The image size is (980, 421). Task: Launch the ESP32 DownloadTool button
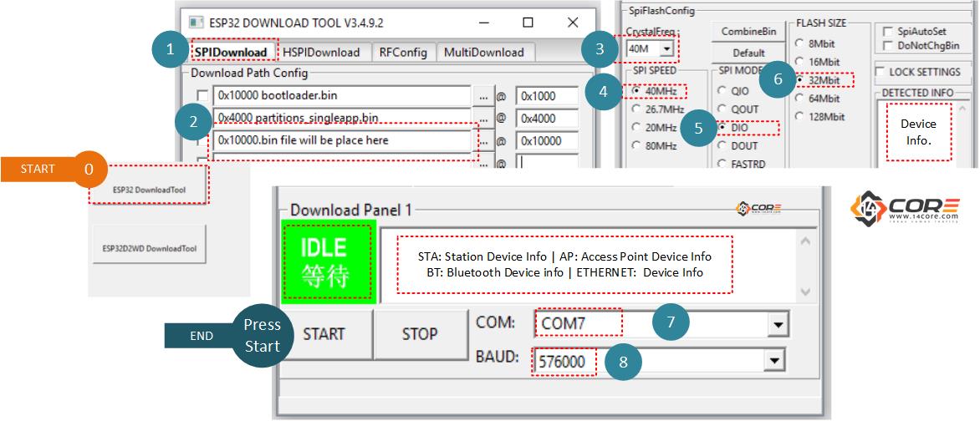pos(149,190)
